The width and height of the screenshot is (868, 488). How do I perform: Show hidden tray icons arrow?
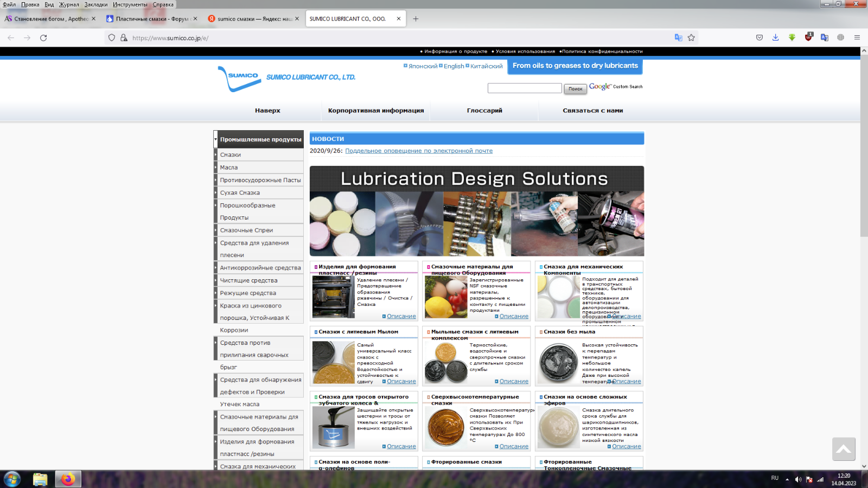(x=787, y=479)
